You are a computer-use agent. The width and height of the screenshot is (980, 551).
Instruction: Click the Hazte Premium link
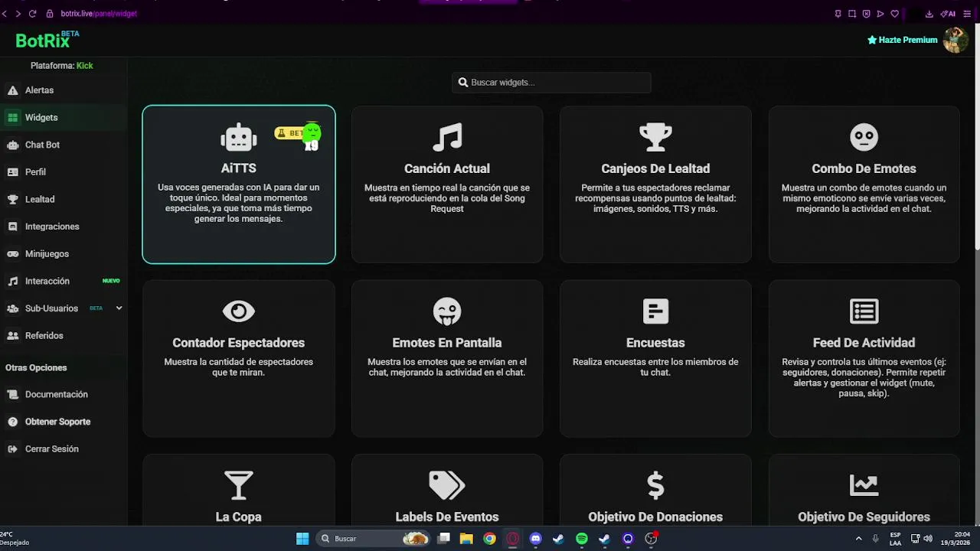[902, 40]
